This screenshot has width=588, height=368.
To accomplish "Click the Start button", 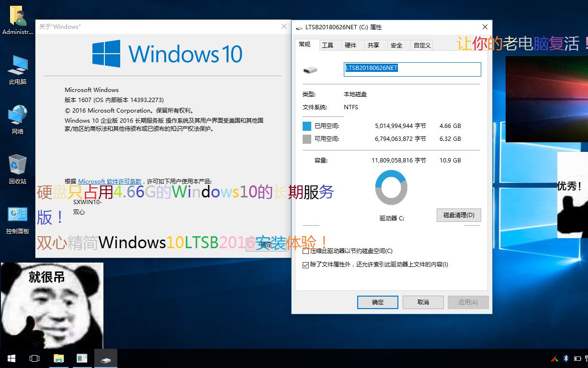I will [11, 358].
